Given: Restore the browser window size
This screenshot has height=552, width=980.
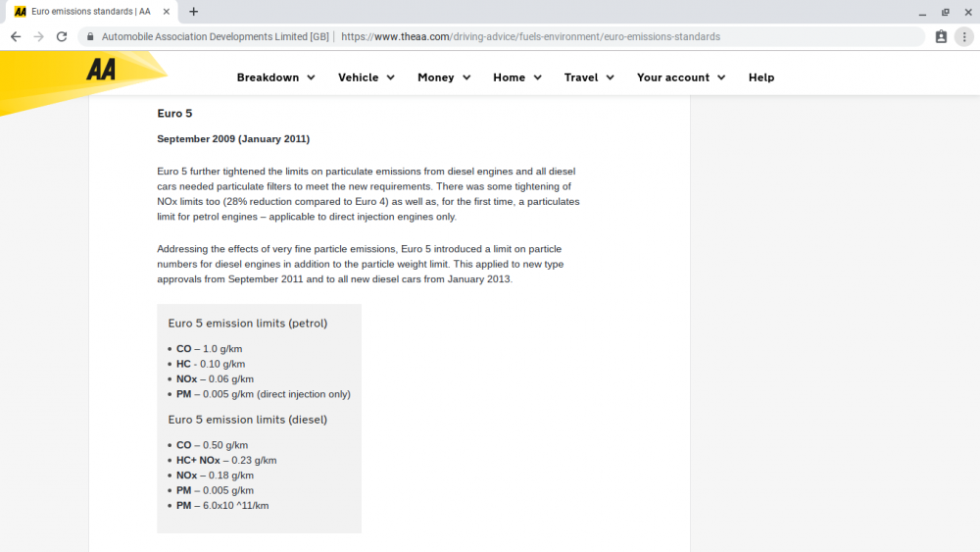Looking at the screenshot, I should pyautogui.click(x=945, y=12).
